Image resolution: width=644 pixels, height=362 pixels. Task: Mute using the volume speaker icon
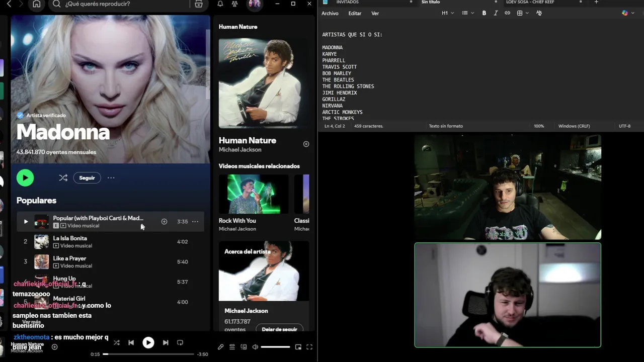point(255,347)
